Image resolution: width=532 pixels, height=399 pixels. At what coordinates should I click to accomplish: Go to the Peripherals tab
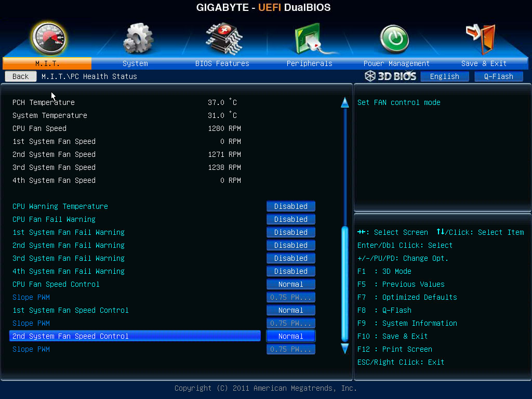point(310,63)
